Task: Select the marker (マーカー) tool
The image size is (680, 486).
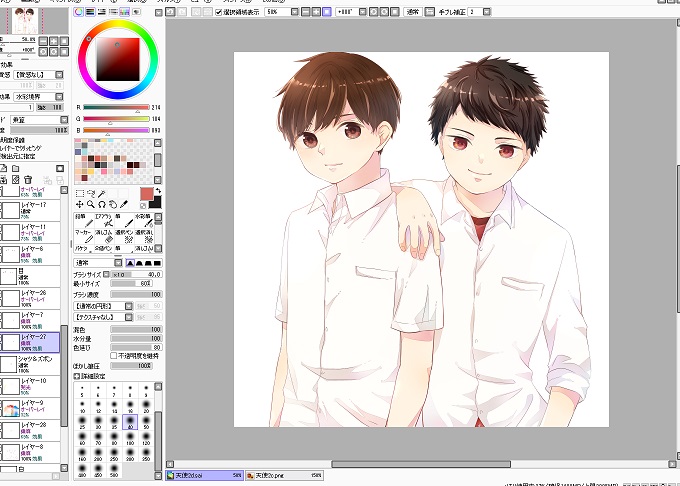Action: 84,236
